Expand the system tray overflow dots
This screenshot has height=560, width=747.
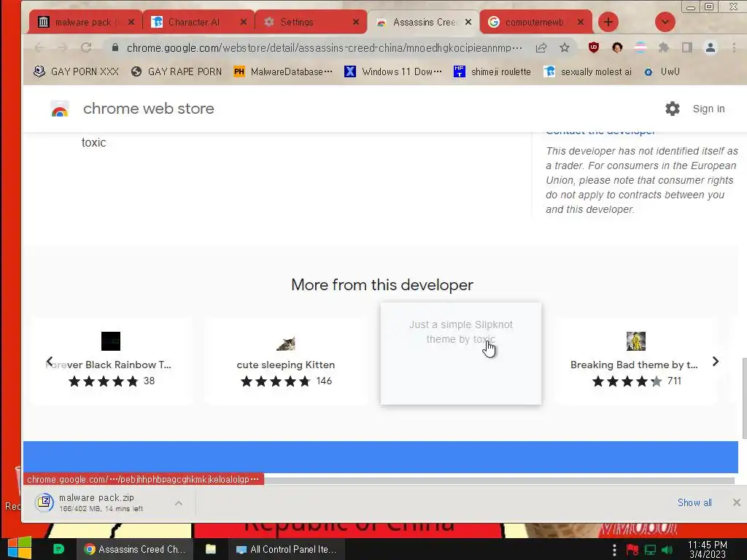click(614, 550)
